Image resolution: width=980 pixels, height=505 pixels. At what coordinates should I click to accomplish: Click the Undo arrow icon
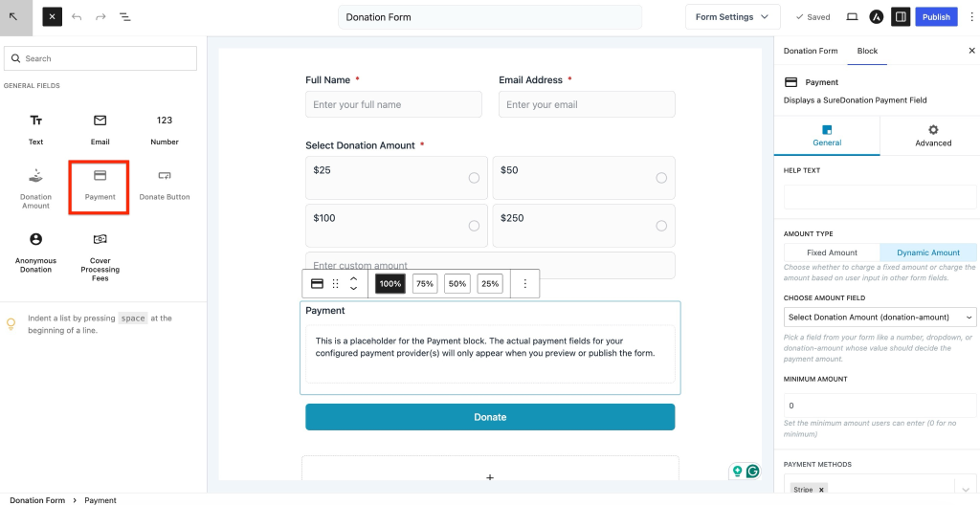pos(77,17)
